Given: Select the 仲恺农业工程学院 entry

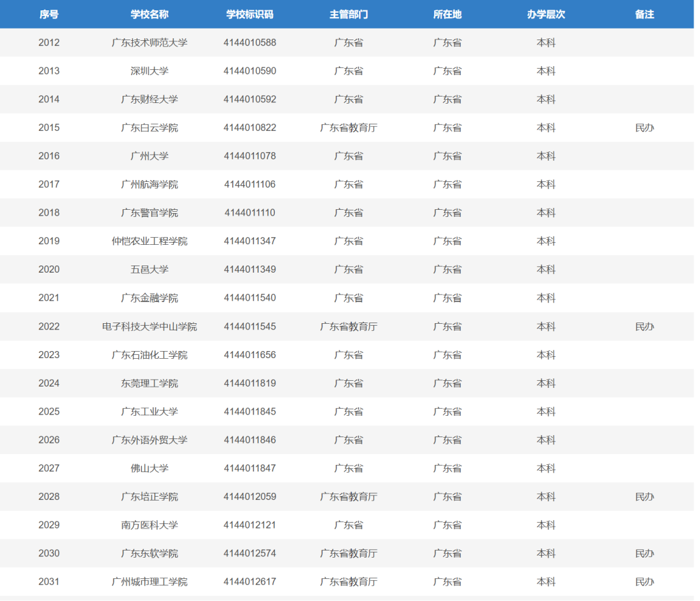Looking at the screenshot, I should click(x=149, y=241).
